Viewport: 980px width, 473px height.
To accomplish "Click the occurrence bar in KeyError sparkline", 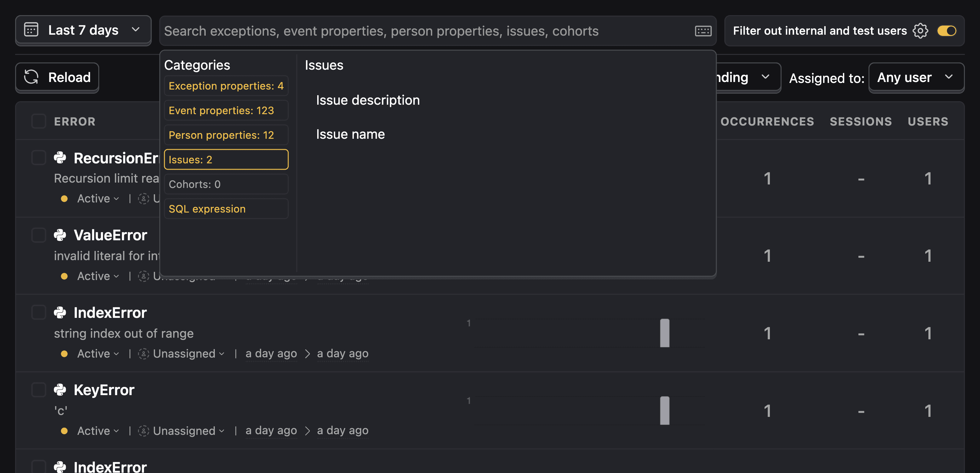I will pos(664,410).
